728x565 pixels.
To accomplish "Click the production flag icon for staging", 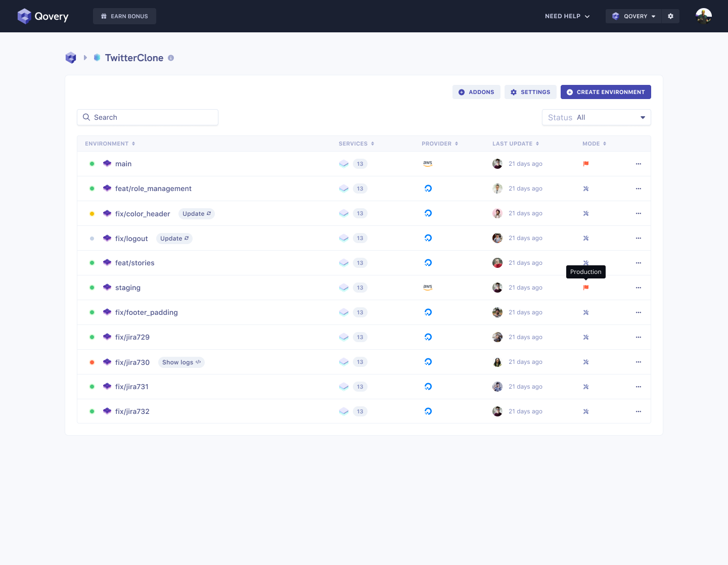I will tap(586, 288).
